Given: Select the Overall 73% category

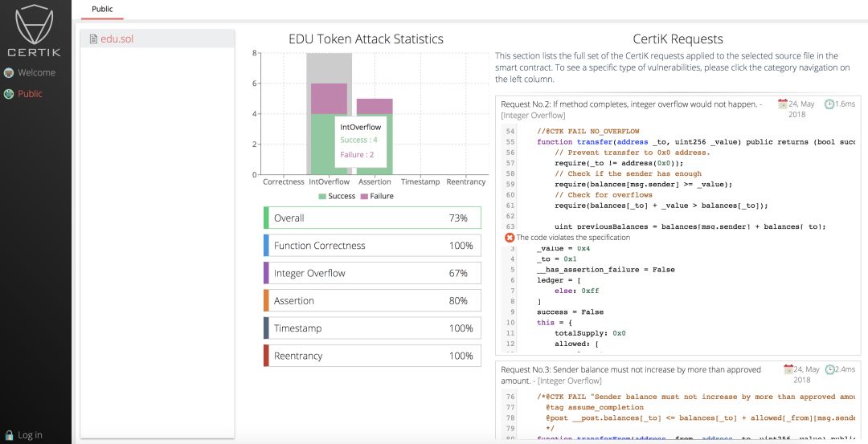Looking at the screenshot, I should tap(372, 218).
